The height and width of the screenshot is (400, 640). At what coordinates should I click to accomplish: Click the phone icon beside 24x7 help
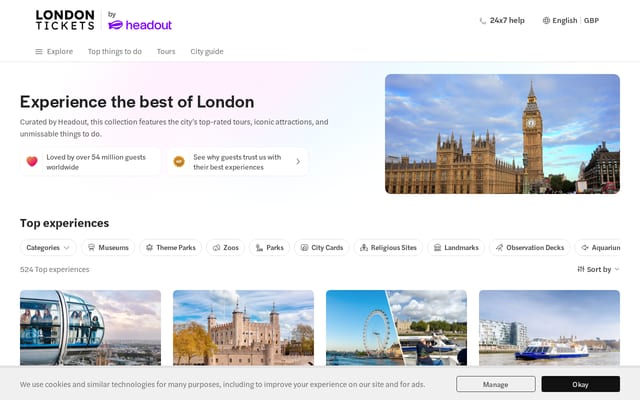coord(482,20)
